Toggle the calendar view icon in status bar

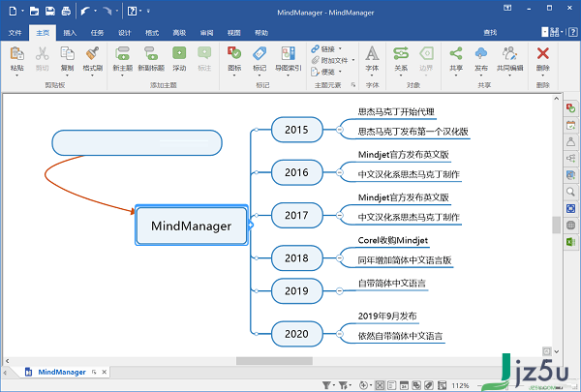(x=404, y=385)
